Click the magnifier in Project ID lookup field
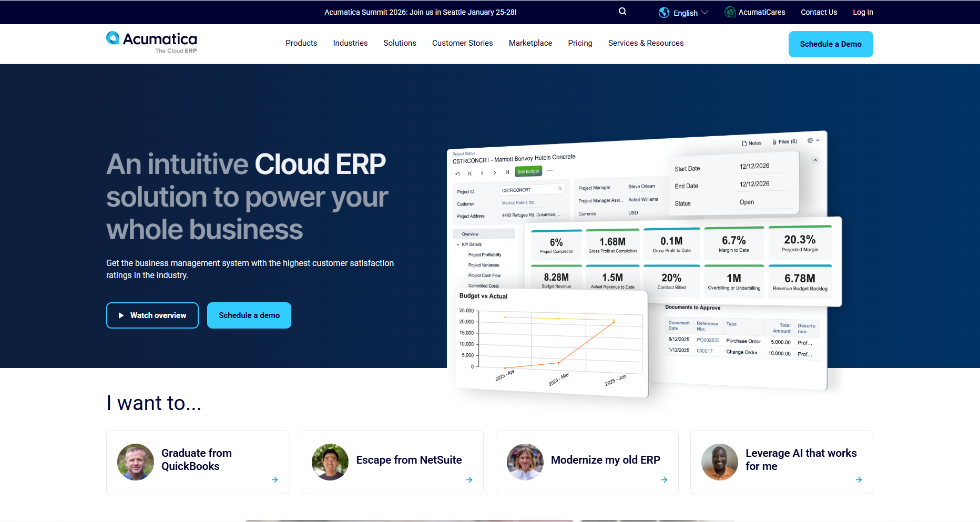 tap(560, 188)
